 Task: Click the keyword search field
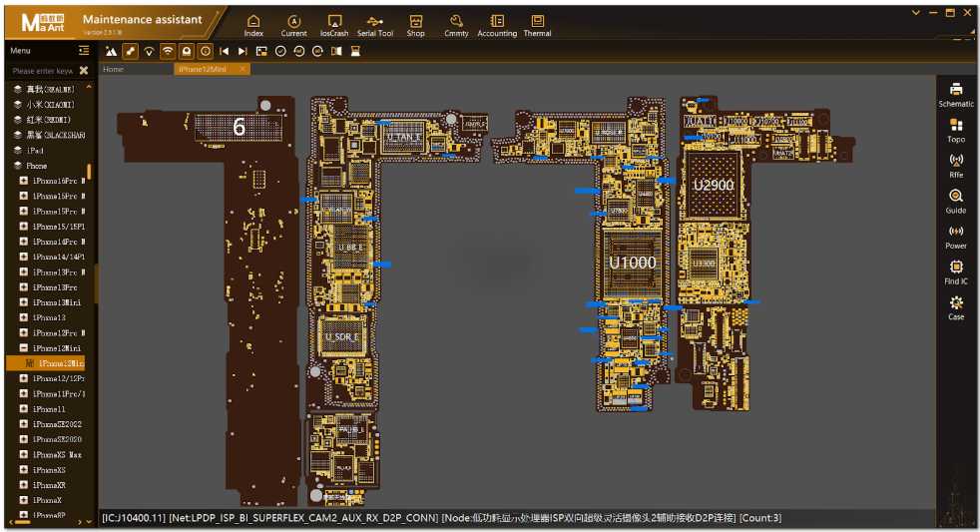[43, 71]
